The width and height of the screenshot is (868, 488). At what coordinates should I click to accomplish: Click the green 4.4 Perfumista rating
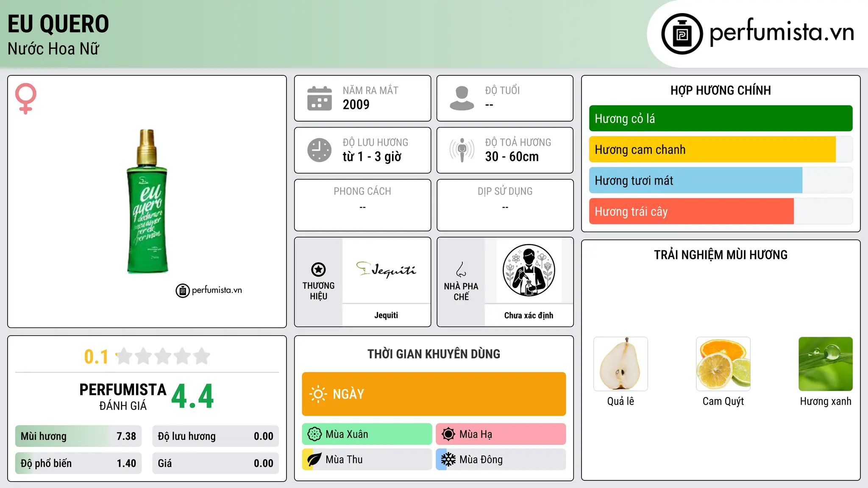pos(193,396)
